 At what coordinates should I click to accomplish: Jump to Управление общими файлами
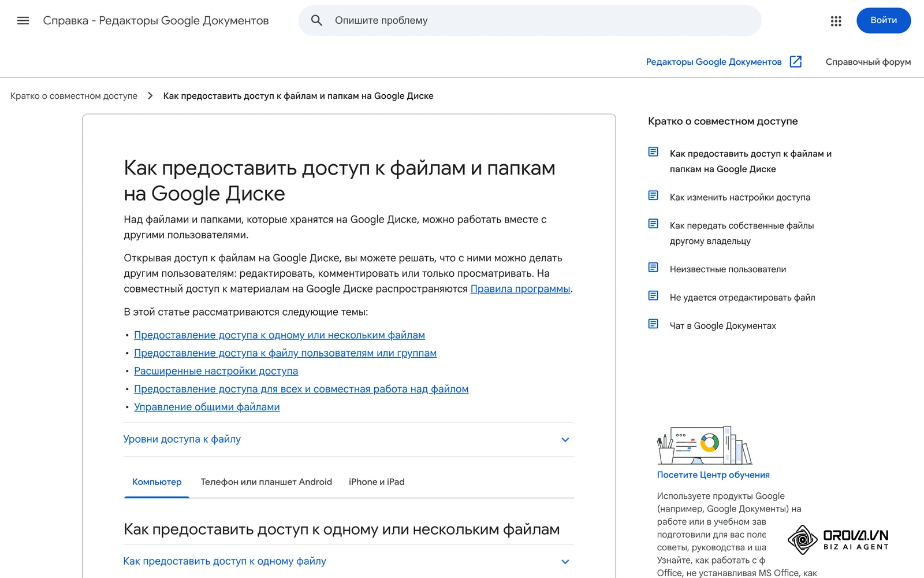(x=207, y=407)
